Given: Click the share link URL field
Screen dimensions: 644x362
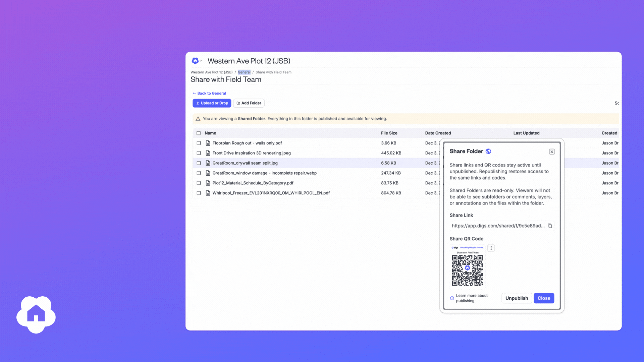Looking at the screenshot, I should (498, 226).
